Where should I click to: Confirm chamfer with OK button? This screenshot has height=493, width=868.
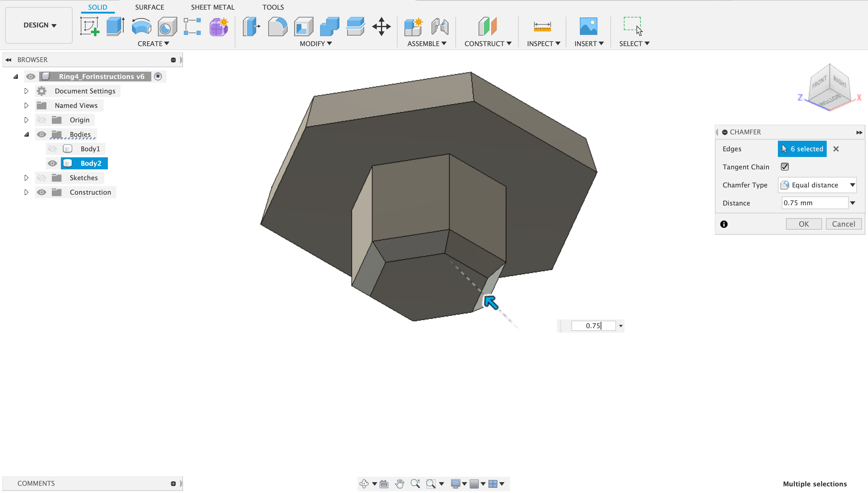tap(803, 224)
